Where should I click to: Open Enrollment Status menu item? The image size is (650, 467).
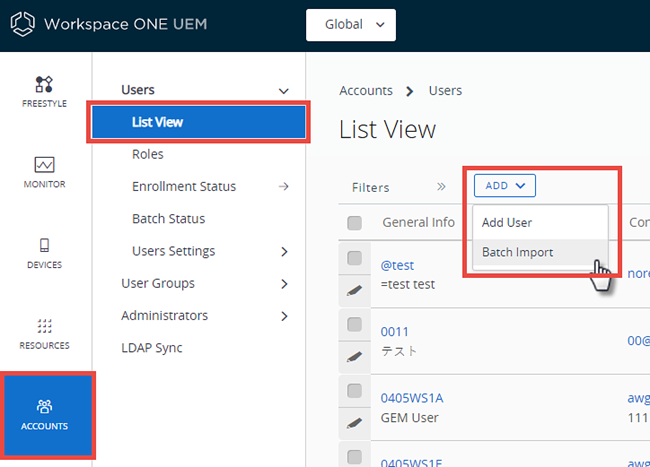(184, 186)
